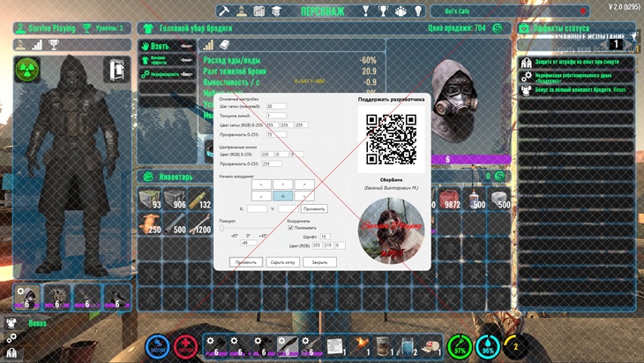Select the orange item stack showing 250
The image size is (644, 363).
click(x=149, y=224)
